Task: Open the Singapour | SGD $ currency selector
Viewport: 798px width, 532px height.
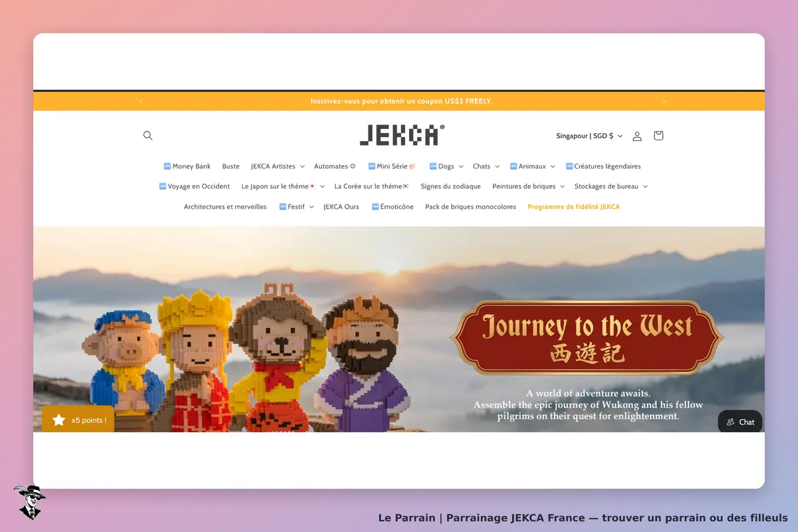Action: coord(589,136)
